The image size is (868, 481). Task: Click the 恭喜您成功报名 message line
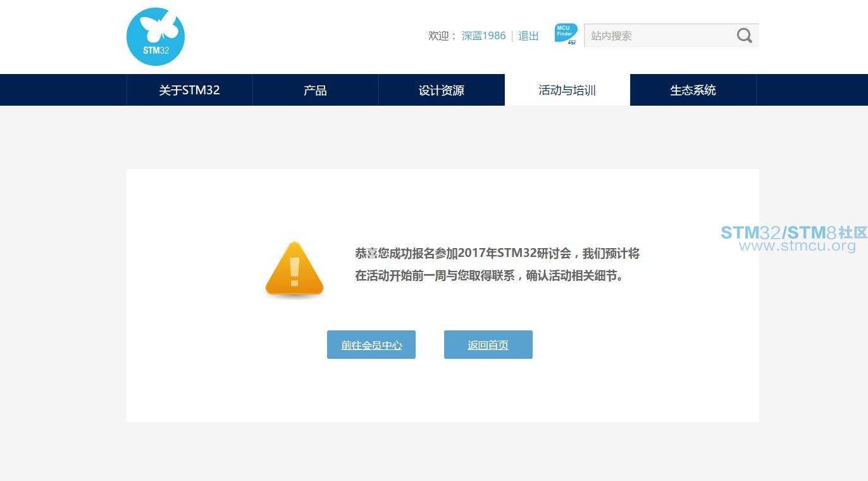[x=497, y=254]
